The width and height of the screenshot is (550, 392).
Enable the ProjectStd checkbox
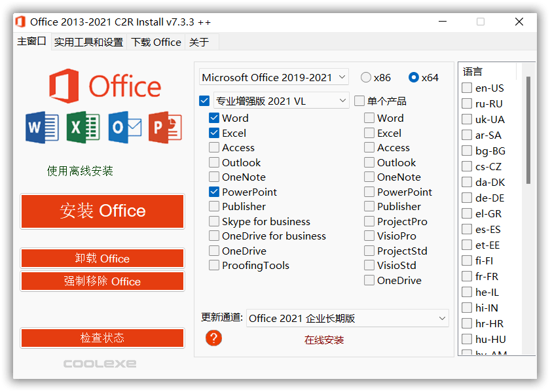[x=369, y=251]
